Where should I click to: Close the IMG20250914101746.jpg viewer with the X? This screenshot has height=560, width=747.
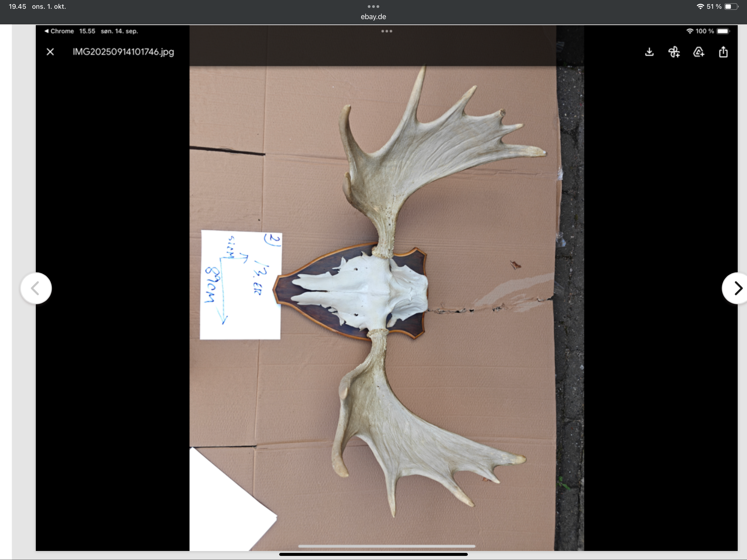click(50, 52)
